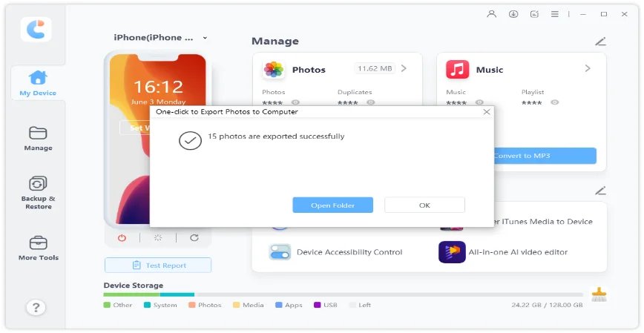Open Device Accessibility Control

[x=349, y=252]
